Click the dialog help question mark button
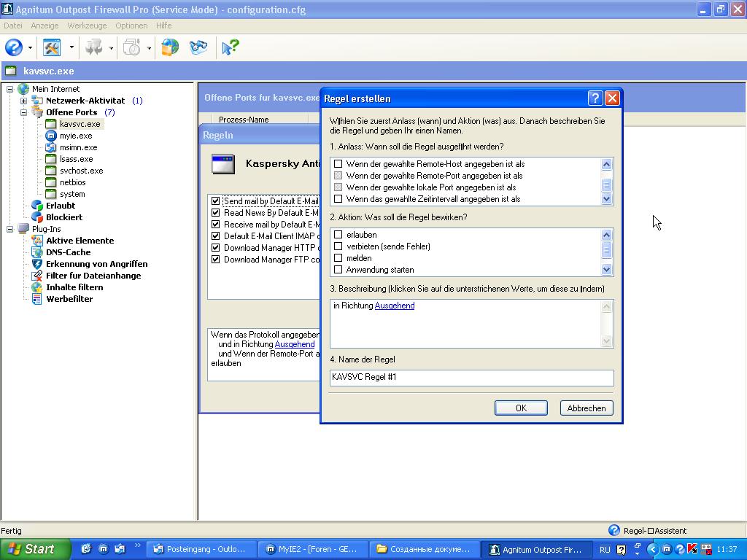This screenshot has height=560, width=747. click(x=595, y=98)
